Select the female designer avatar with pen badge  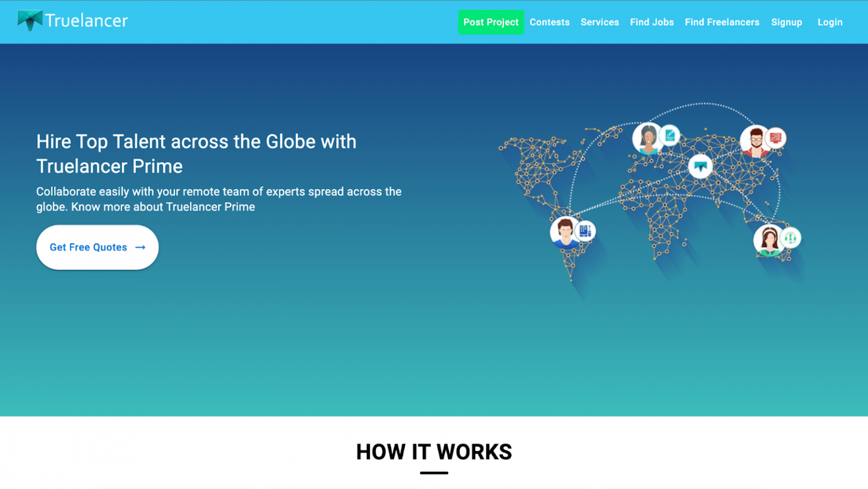(x=648, y=138)
